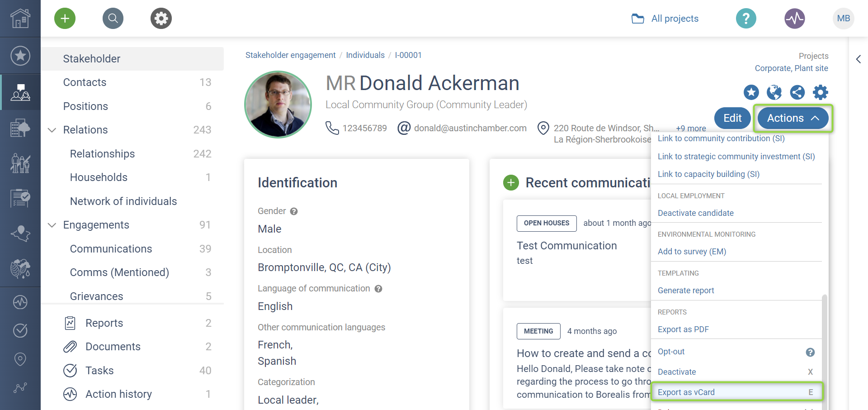
Task: Choose Export as PDF from Actions menu
Action: (683, 329)
